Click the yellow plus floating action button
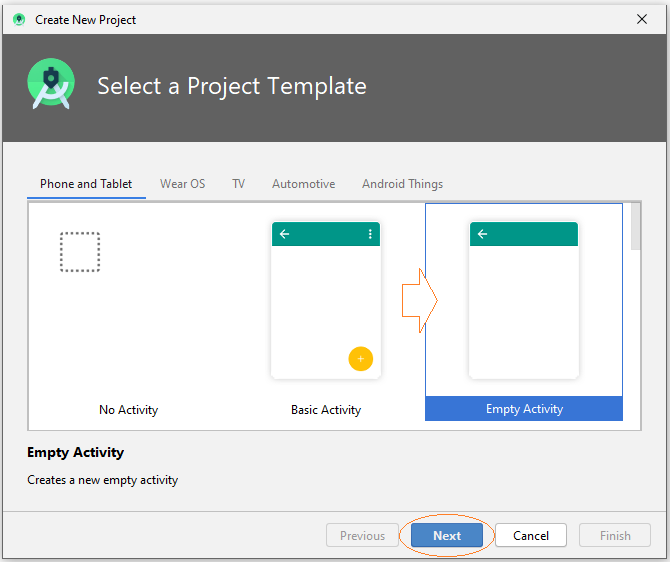The width and height of the screenshot is (670, 562). tap(361, 359)
